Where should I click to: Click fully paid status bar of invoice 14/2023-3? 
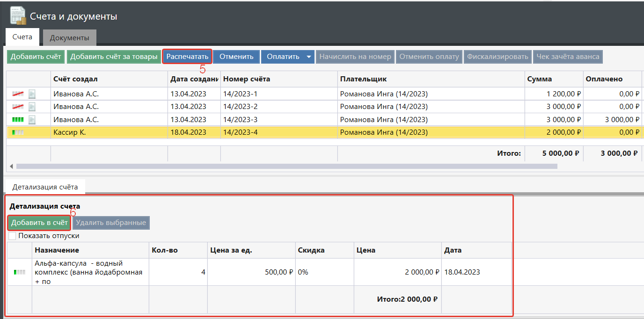[18, 120]
